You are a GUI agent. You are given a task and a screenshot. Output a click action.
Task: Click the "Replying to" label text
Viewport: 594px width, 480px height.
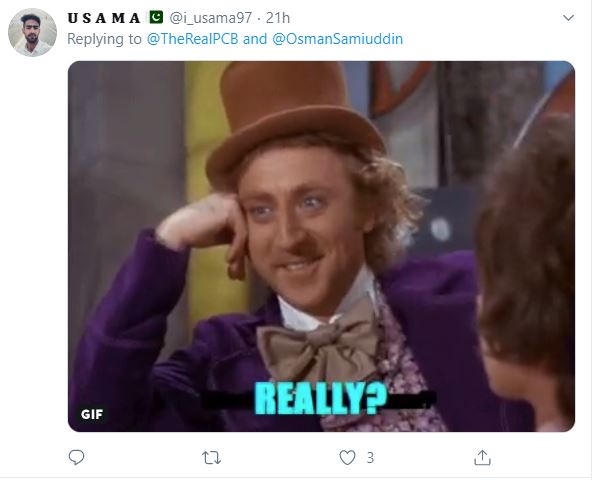104,39
